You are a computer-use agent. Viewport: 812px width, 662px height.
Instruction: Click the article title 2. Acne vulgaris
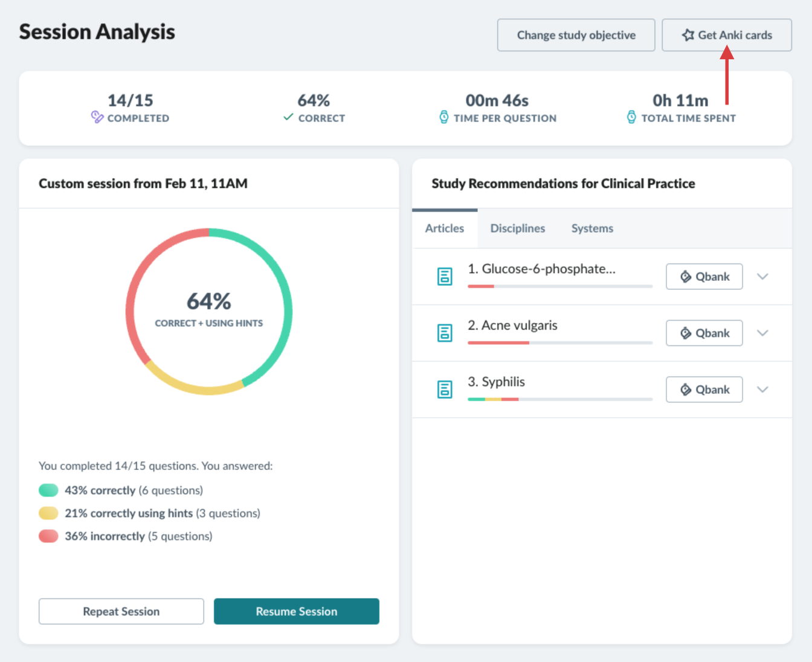coord(512,325)
